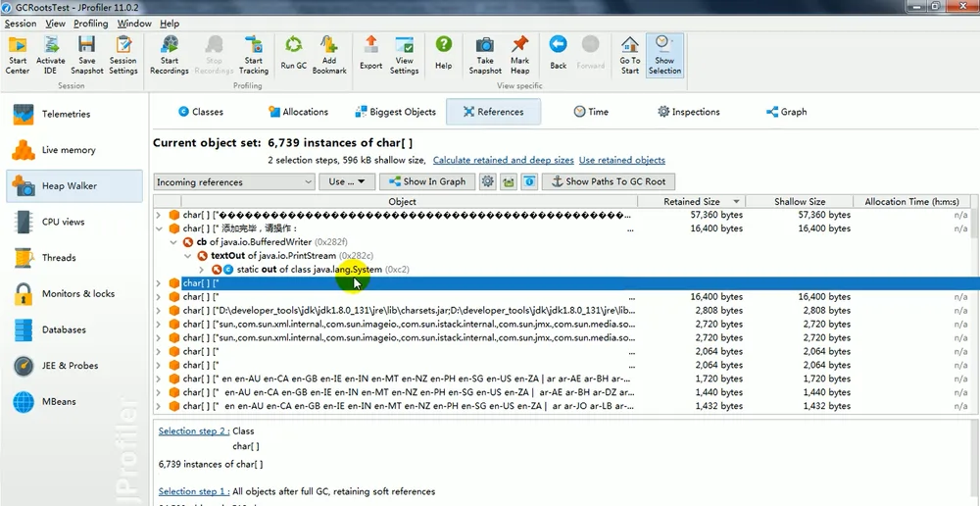Click Start Tracking icon
The height and width of the screenshot is (506, 980).
pos(254,55)
